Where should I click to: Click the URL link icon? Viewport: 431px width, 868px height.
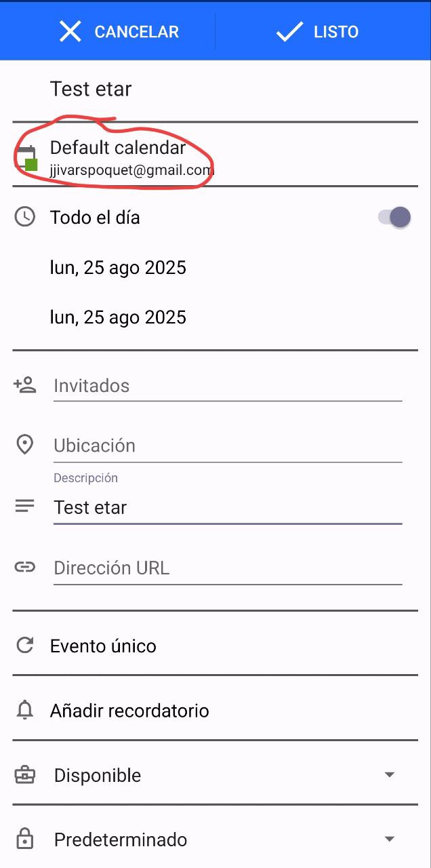25,568
